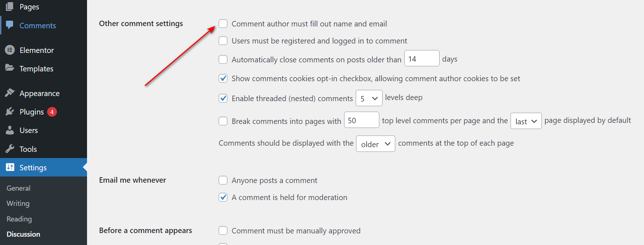Image resolution: width=644 pixels, height=245 pixels.
Task: Check users must be registered to comment
Action: click(x=223, y=41)
